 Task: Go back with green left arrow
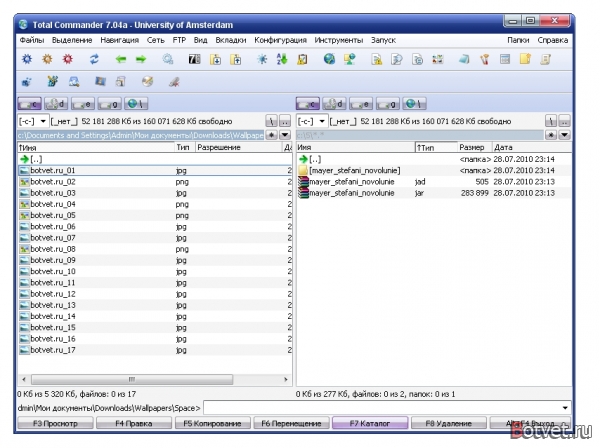pyautogui.click(x=121, y=59)
